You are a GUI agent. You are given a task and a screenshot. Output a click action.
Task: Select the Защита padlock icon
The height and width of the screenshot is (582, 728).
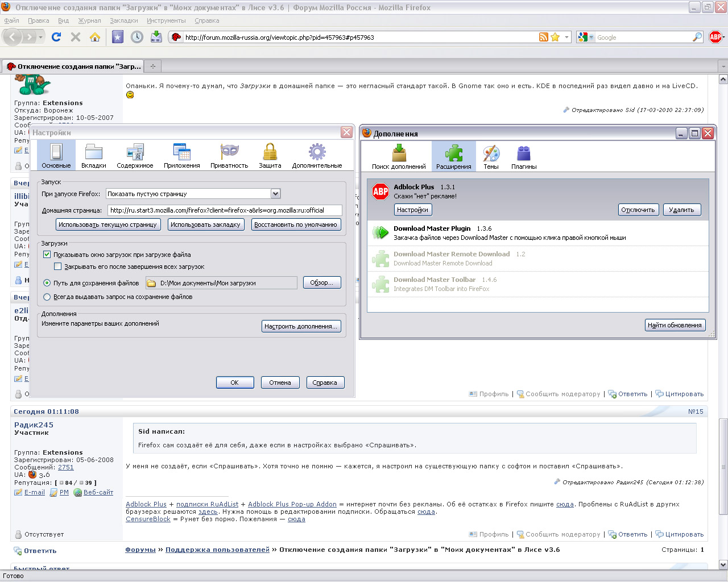(270, 155)
